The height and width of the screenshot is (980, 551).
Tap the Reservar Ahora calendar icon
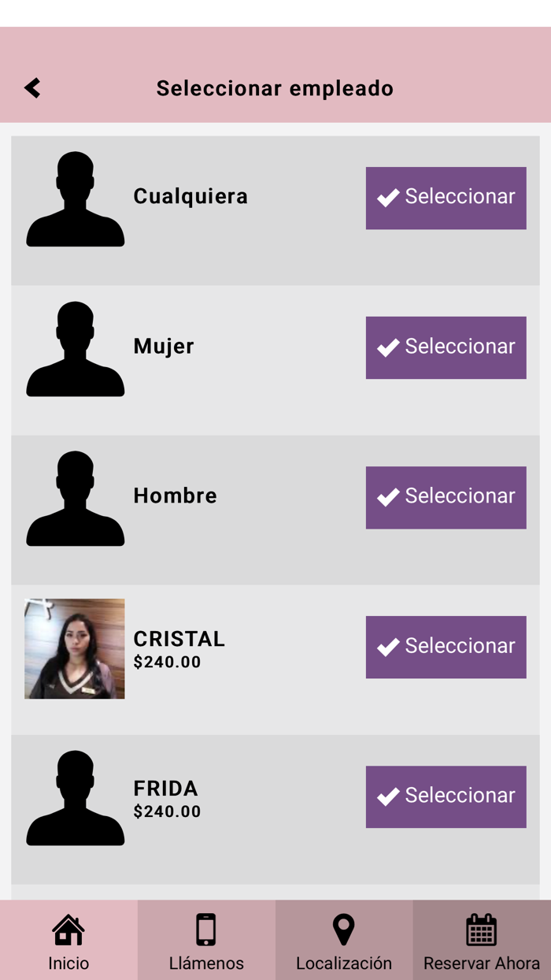click(x=481, y=930)
